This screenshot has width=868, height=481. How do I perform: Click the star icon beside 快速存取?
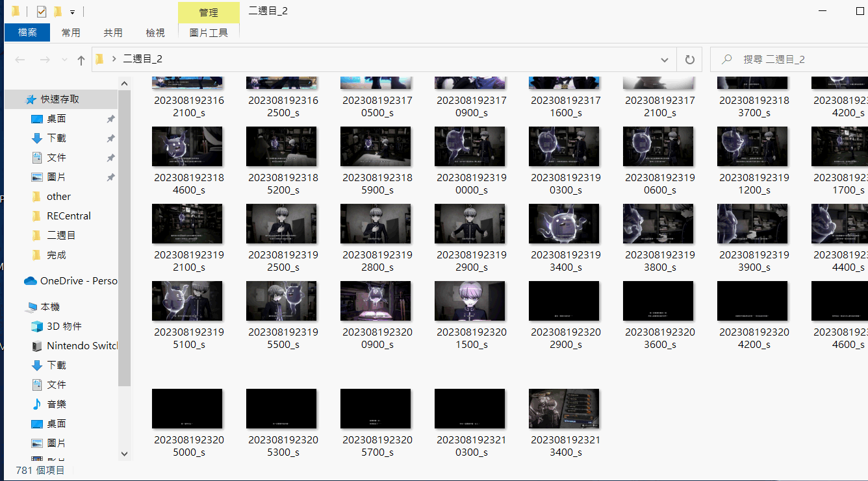[x=31, y=99]
